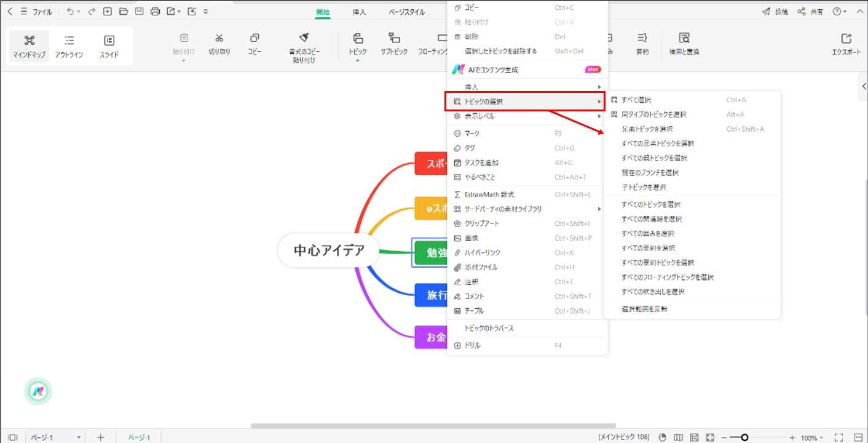Open the 100% zoom level dropdown
This screenshot has height=443, width=868.
pyautogui.click(x=812, y=437)
